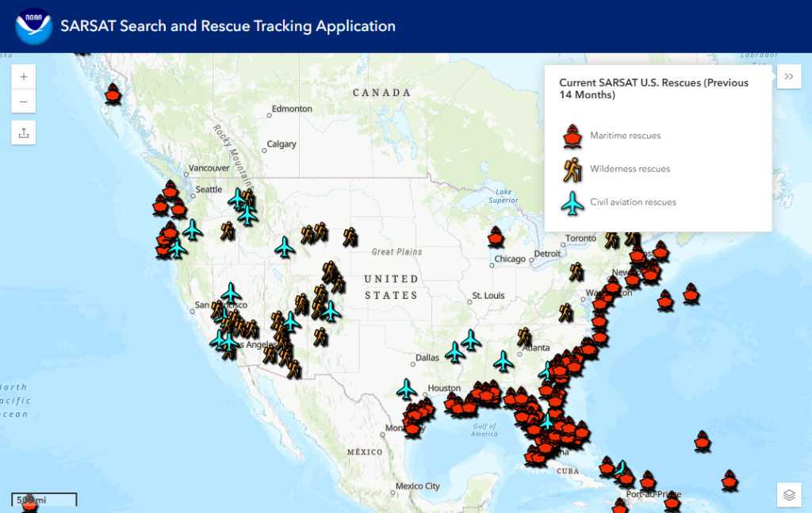812x513 pixels.
Task: Click the Current SARSAT U.S. Rescues legend heading
Action: coord(653,89)
